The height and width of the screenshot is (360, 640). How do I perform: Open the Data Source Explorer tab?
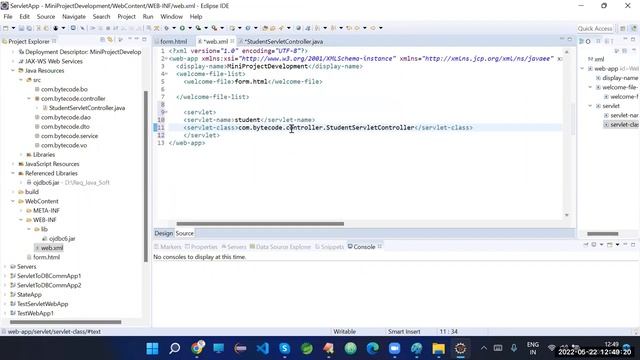click(x=280, y=247)
